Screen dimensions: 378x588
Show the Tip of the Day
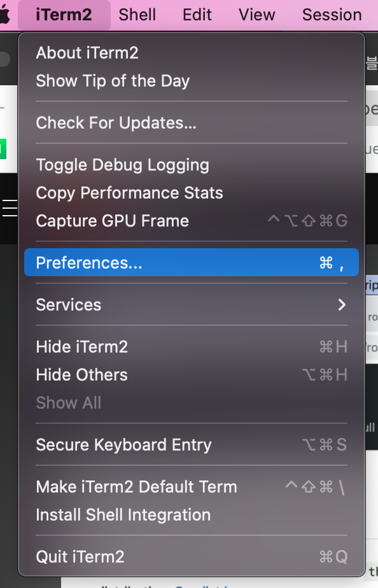(x=113, y=81)
